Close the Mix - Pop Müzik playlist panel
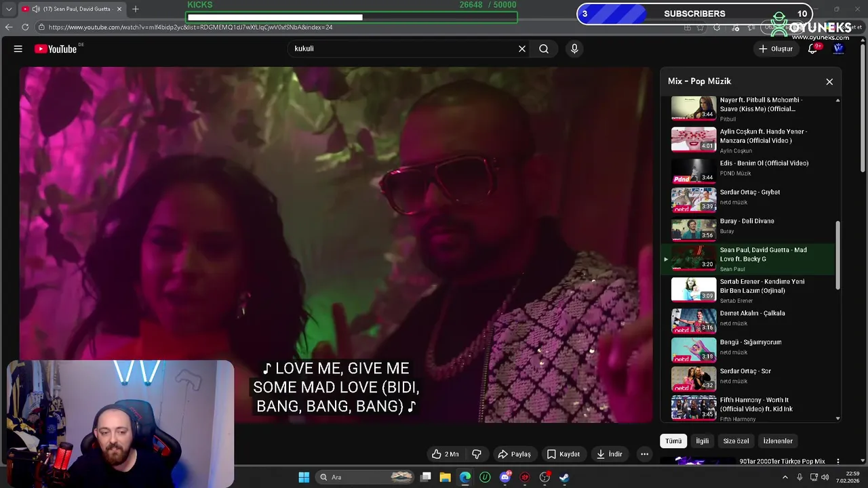The width and height of the screenshot is (868, 488). coord(829,81)
